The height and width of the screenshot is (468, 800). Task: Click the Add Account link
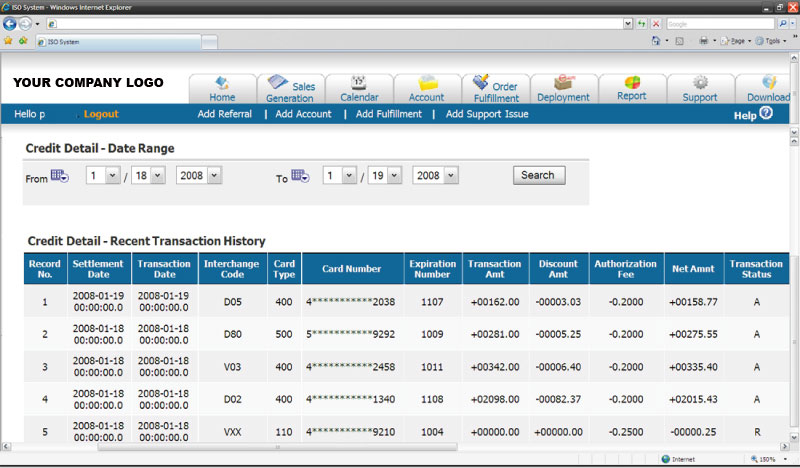click(304, 114)
